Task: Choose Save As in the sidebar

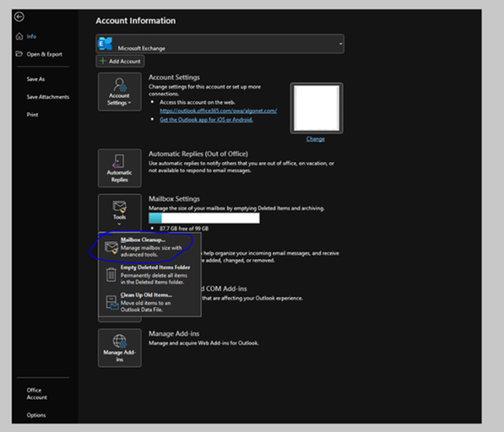Action: tap(36, 79)
